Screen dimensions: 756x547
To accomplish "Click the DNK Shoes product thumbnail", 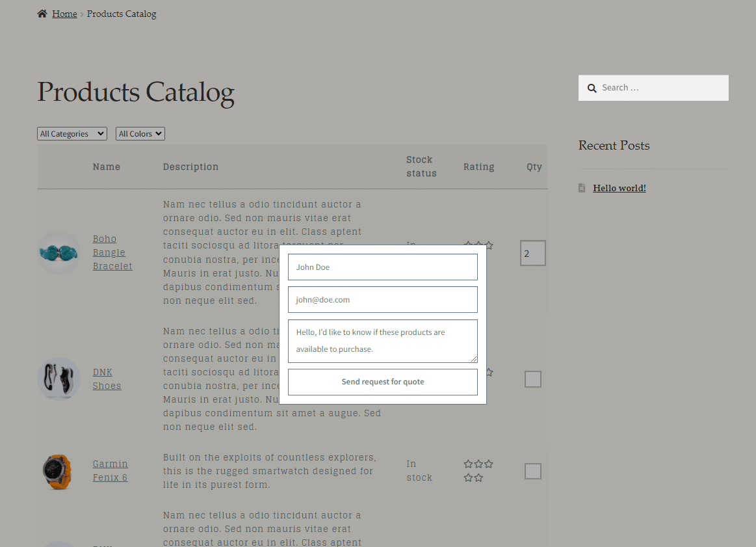I will [59, 379].
